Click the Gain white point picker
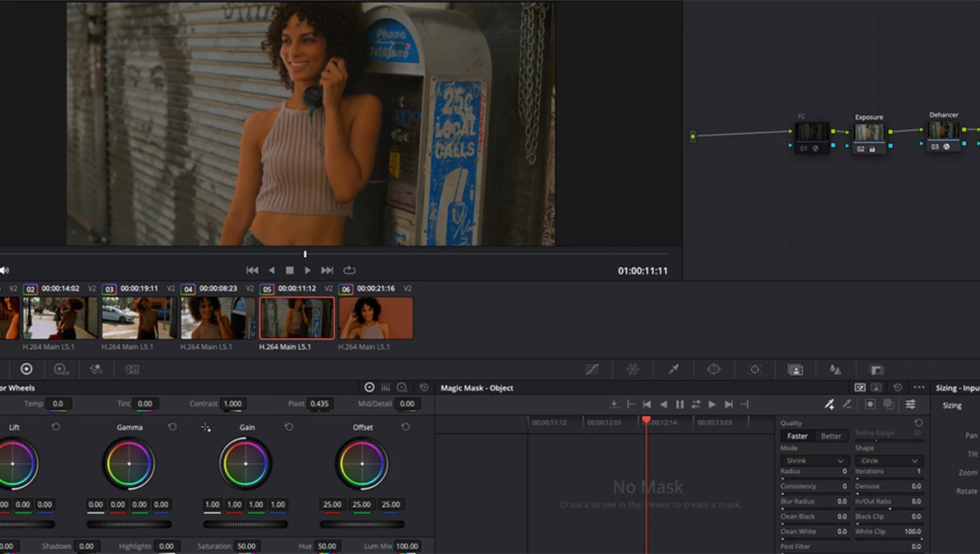 click(x=206, y=427)
